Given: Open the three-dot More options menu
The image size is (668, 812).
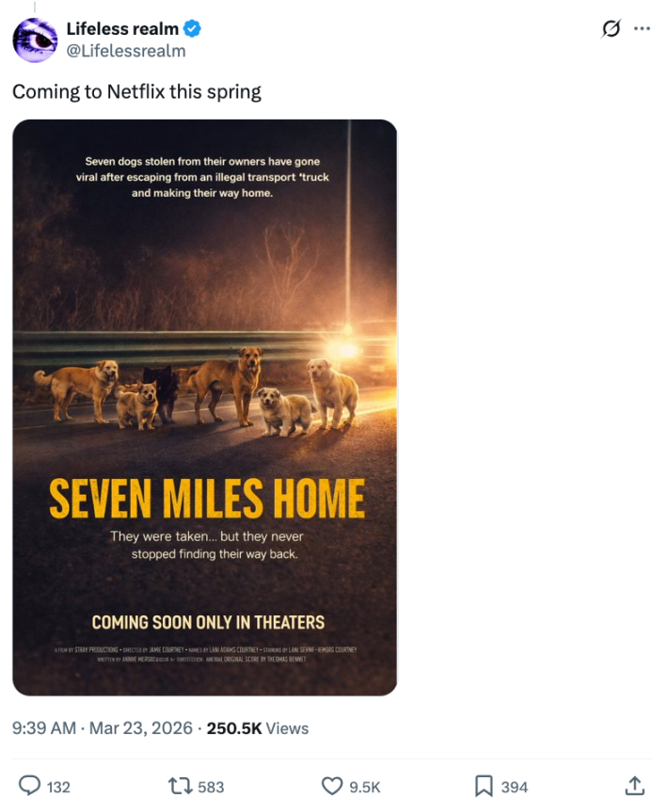Looking at the screenshot, I should 642,29.
